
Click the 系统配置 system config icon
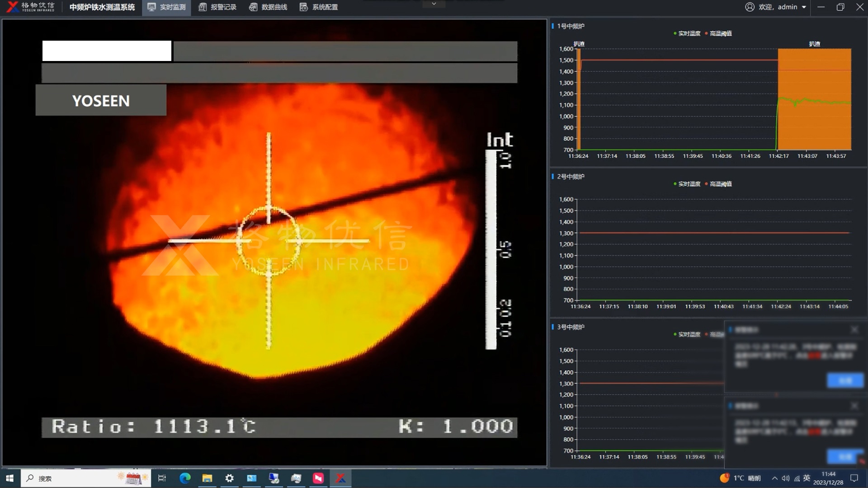tap(304, 7)
